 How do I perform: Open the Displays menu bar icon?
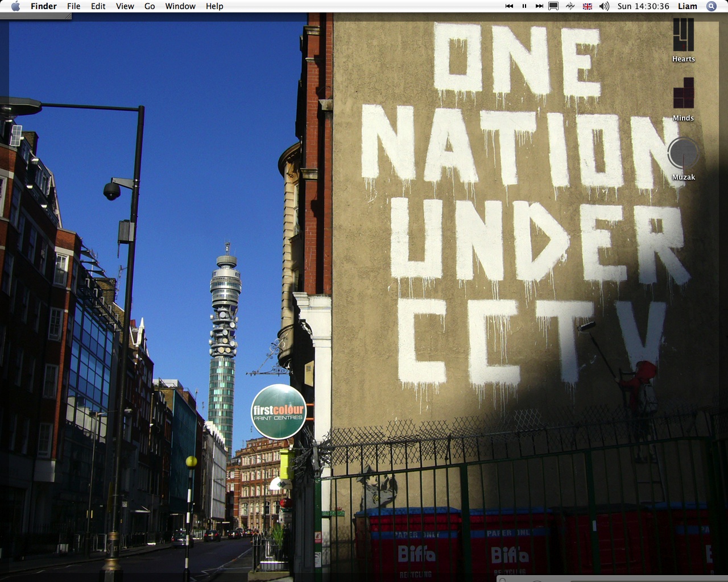[553, 6]
